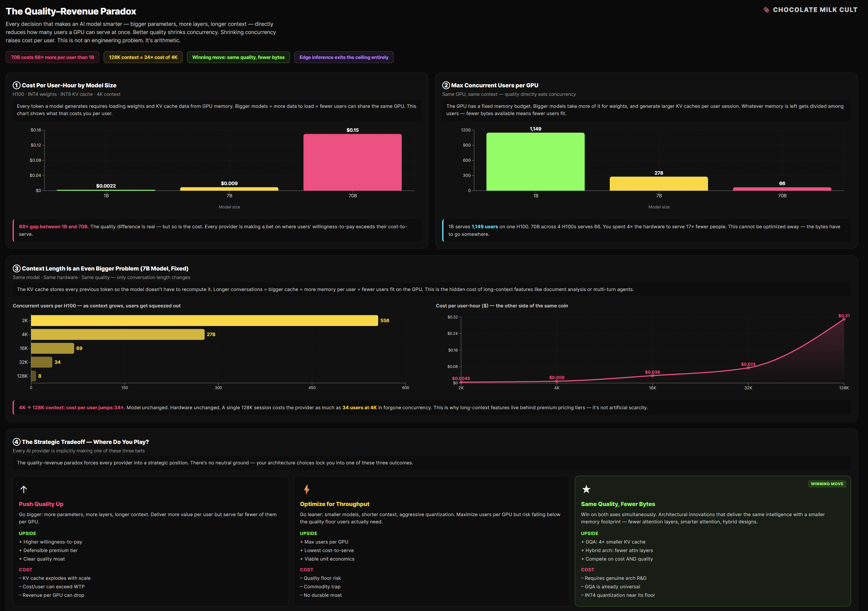Click the 'Optimize for Throughput' card heading
This screenshot has width=868, height=611.
[x=334, y=504]
